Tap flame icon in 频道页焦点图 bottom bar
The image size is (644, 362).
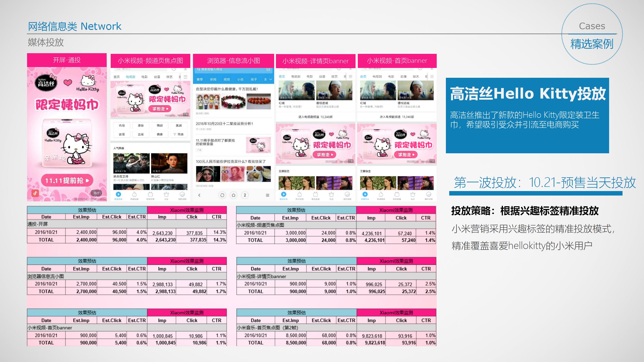[x=134, y=194]
